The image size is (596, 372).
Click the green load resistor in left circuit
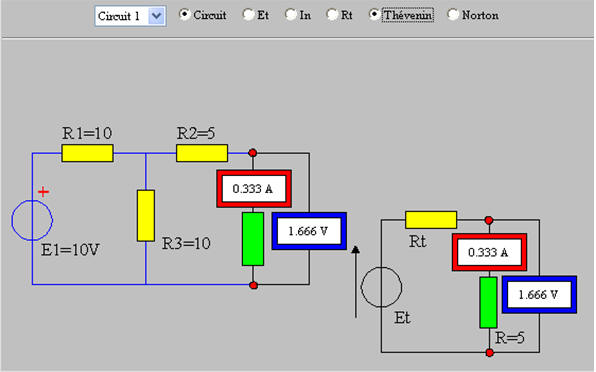(x=253, y=239)
